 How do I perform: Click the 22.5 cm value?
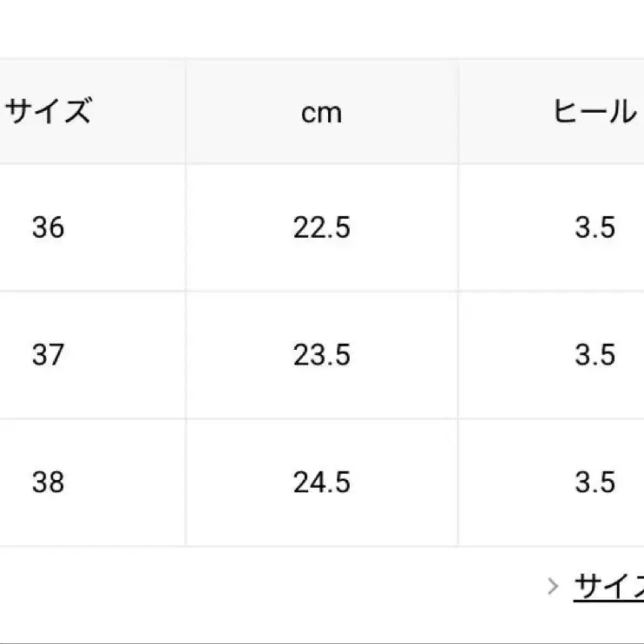[321, 227]
